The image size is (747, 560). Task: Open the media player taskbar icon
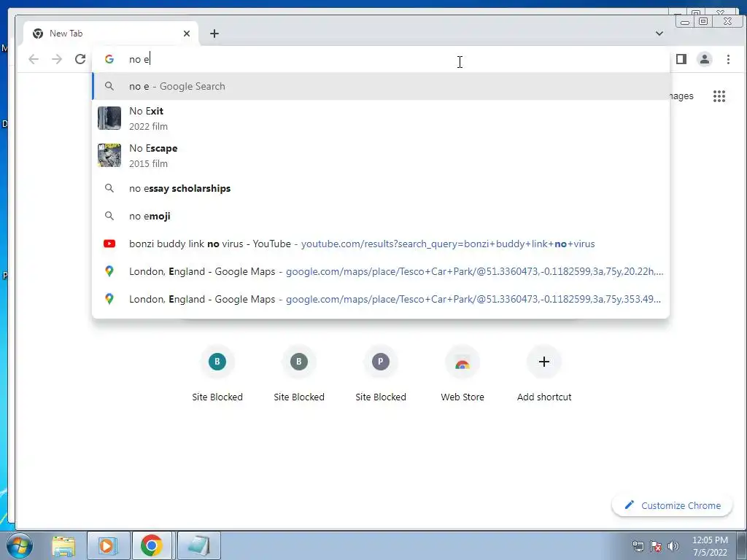(x=108, y=545)
